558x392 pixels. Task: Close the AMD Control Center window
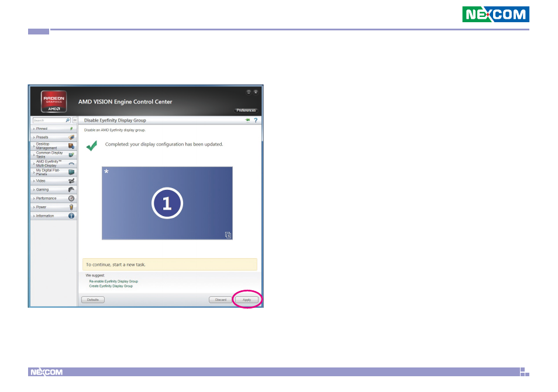tap(256, 92)
